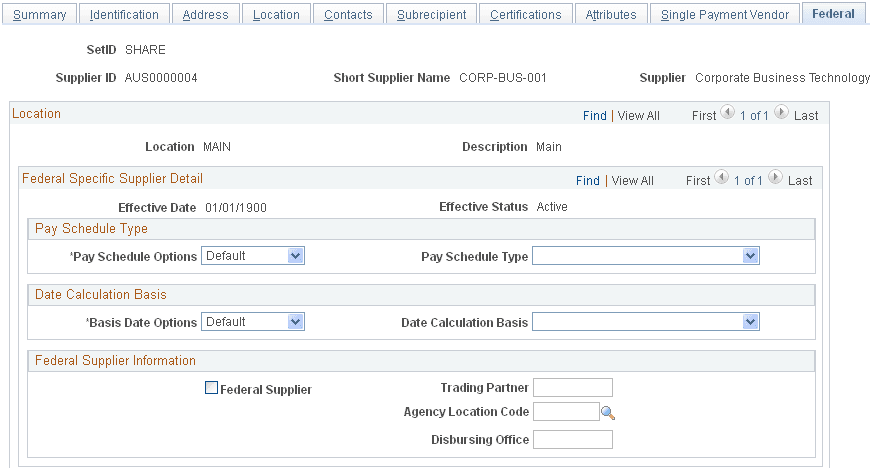The image size is (870, 468).
Task: Click short supplier name CORP-BUS-001
Action: tap(503, 78)
